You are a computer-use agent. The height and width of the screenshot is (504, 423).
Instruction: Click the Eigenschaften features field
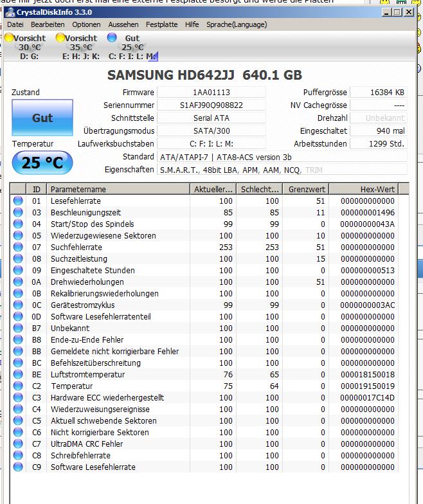coord(282,170)
